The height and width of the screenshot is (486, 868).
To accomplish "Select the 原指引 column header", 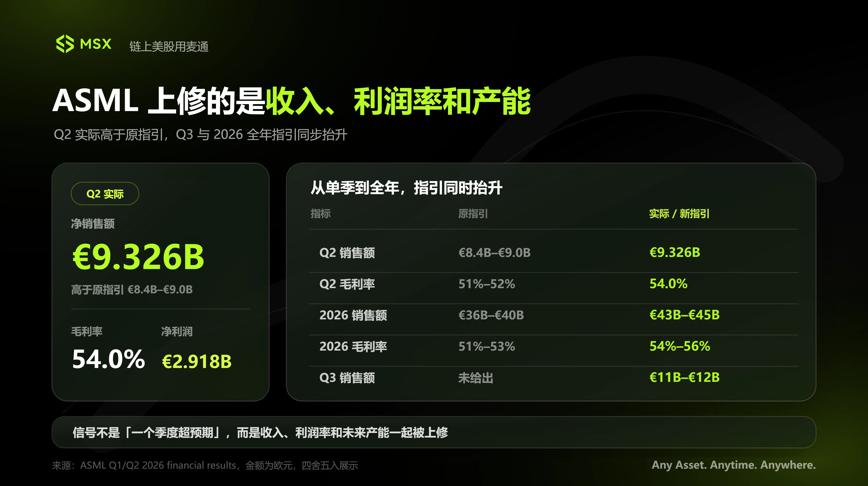I will (473, 213).
